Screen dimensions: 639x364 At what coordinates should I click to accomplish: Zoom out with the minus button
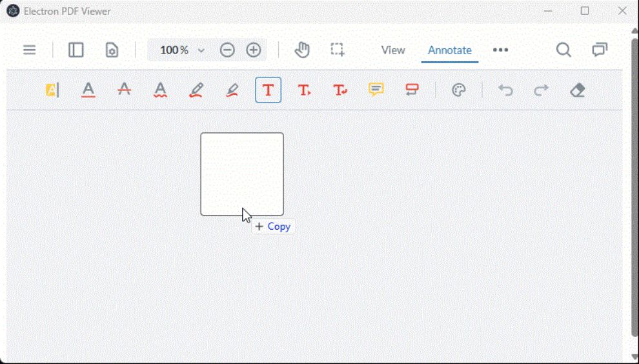tap(227, 50)
